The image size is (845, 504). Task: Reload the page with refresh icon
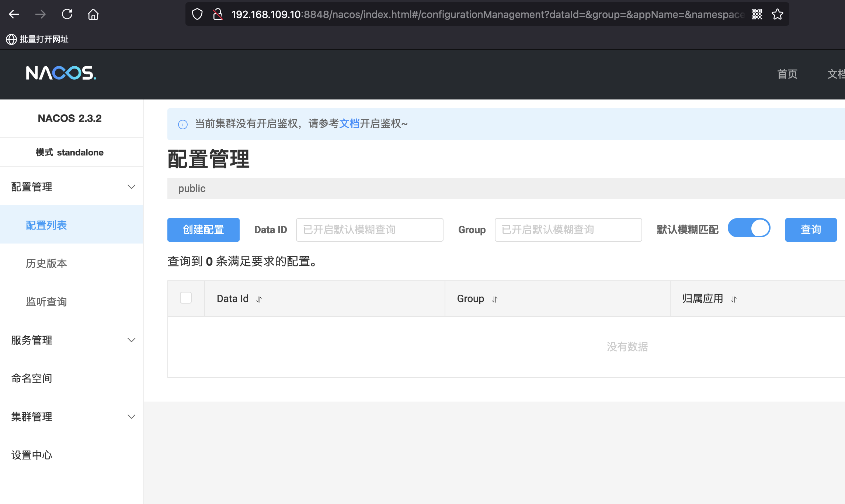click(x=67, y=14)
